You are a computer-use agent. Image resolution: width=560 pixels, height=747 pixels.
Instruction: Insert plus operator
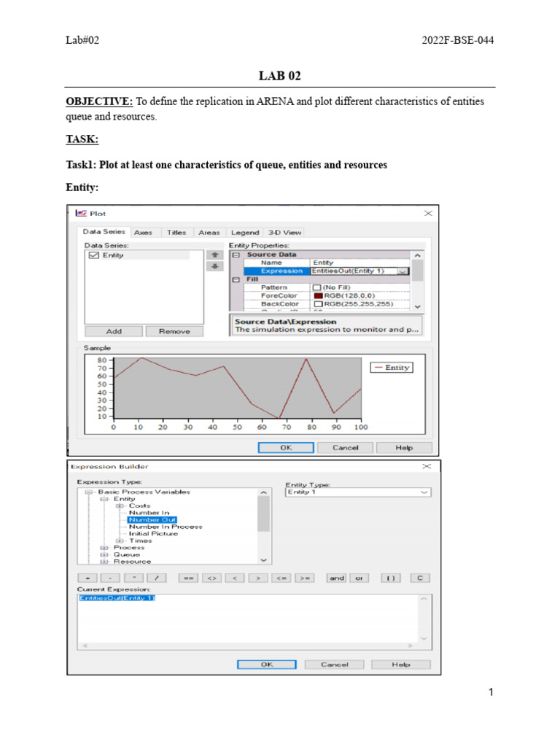[87, 578]
